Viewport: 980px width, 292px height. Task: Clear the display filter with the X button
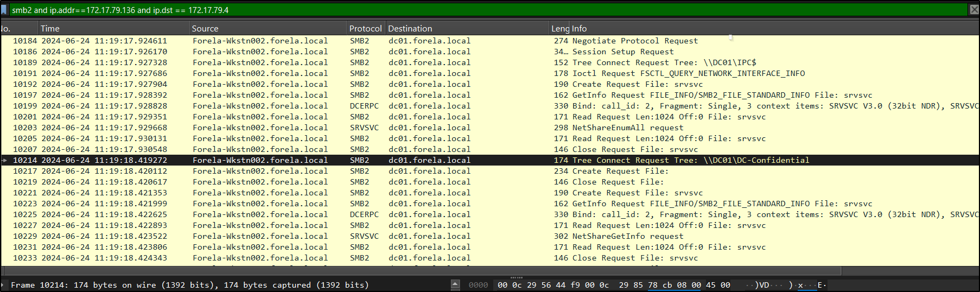point(973,10)
